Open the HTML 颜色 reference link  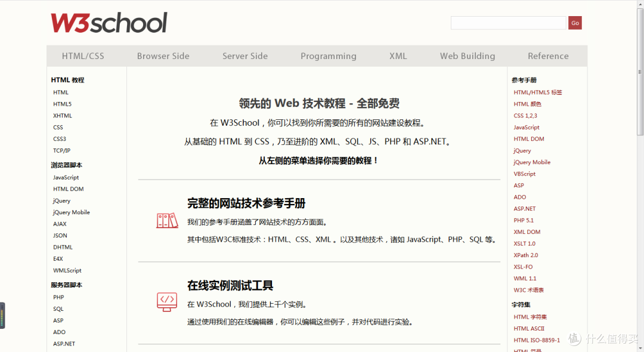pos(527,104)
